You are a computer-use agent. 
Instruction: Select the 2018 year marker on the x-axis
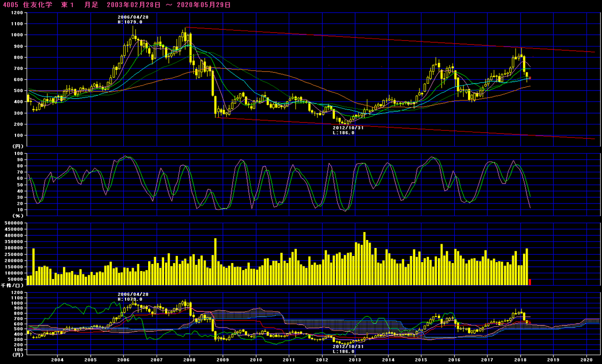[521, 359]
